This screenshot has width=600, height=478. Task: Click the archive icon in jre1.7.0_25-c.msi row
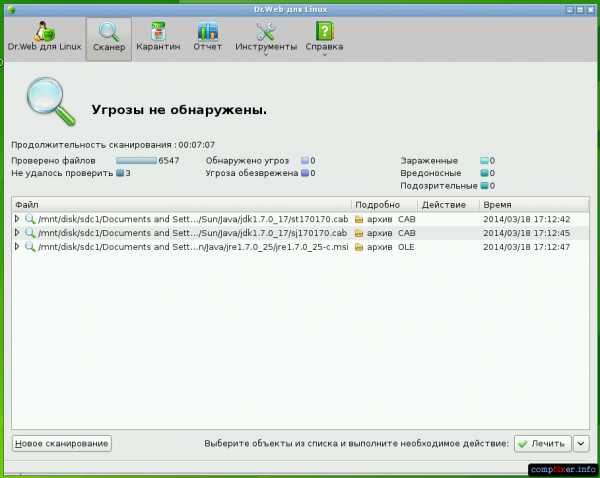[x=359, y=247]
